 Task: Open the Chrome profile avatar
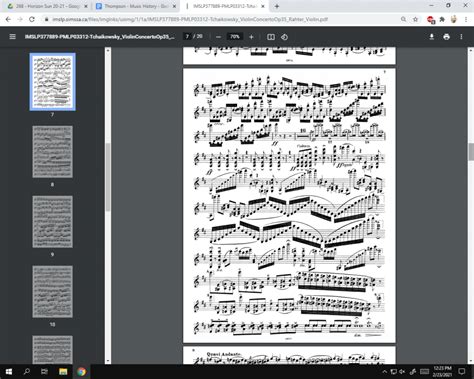pos(454,19)
